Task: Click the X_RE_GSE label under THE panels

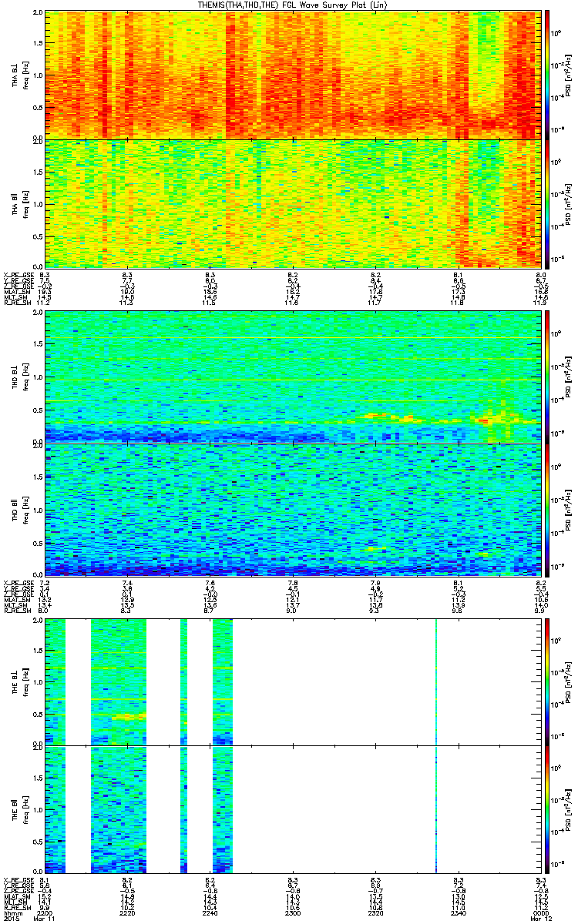Action: pos(17,879)
